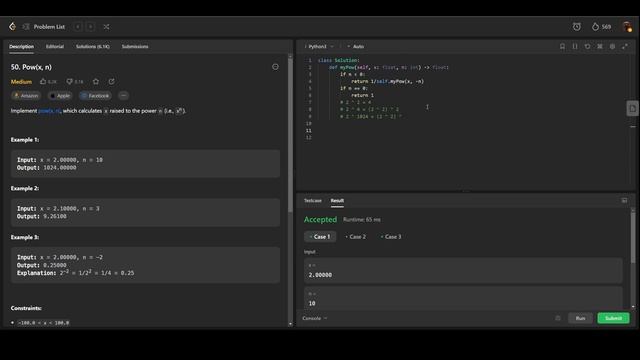
Task: Click the Runtime: 65 ms text
Action: (362, 220)
